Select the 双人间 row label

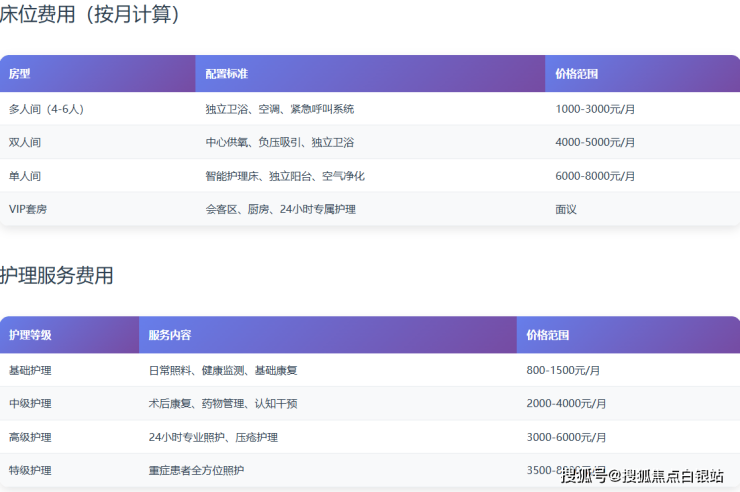pos(25,142)
